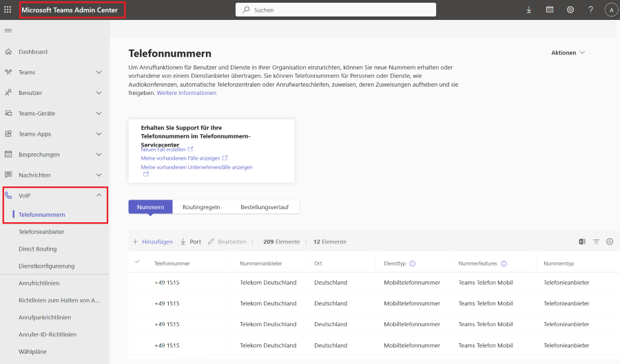Image resolution: width=620 pixels, height=364 pixels.
Task: Click the Port button
Action: [191, 242]
